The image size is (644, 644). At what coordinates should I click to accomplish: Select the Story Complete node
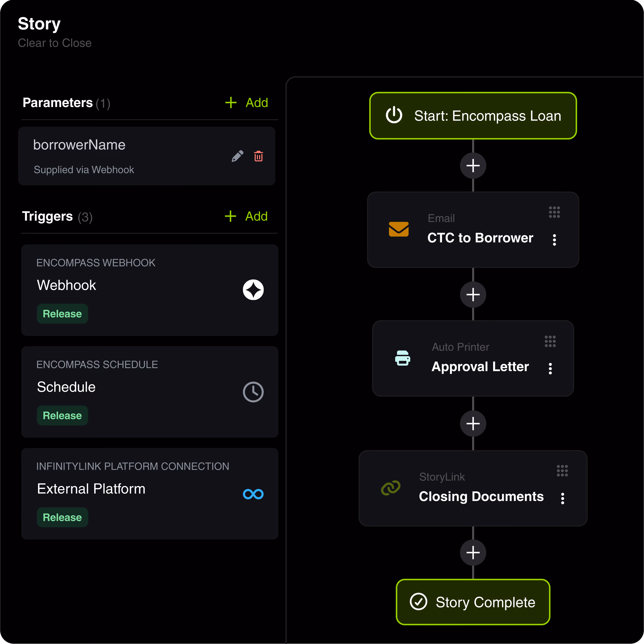pos(473,602)
